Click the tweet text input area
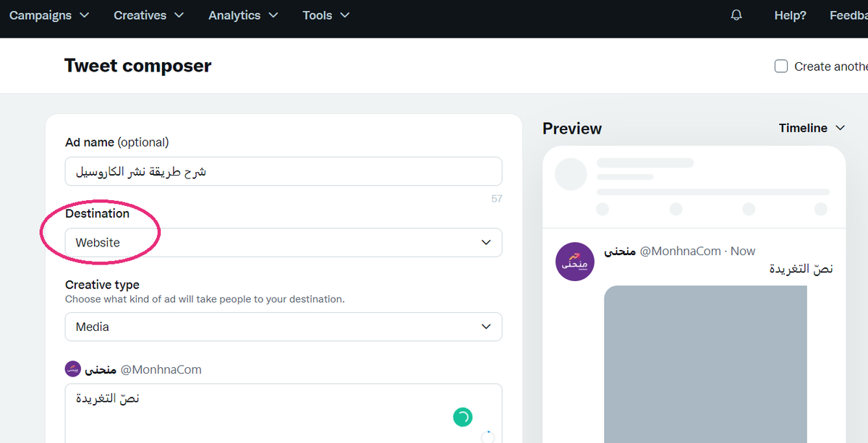This screenshot has height=443, width=868. 284,413
